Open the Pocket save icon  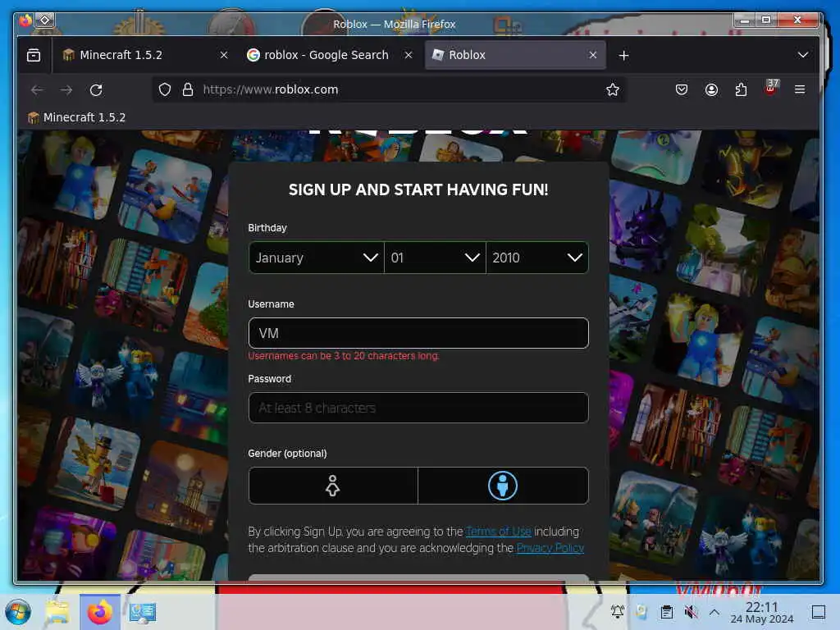click(682, 89)
